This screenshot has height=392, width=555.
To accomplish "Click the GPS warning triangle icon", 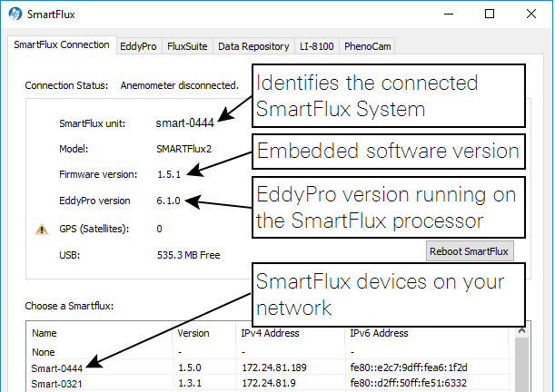I will (42, 230).
